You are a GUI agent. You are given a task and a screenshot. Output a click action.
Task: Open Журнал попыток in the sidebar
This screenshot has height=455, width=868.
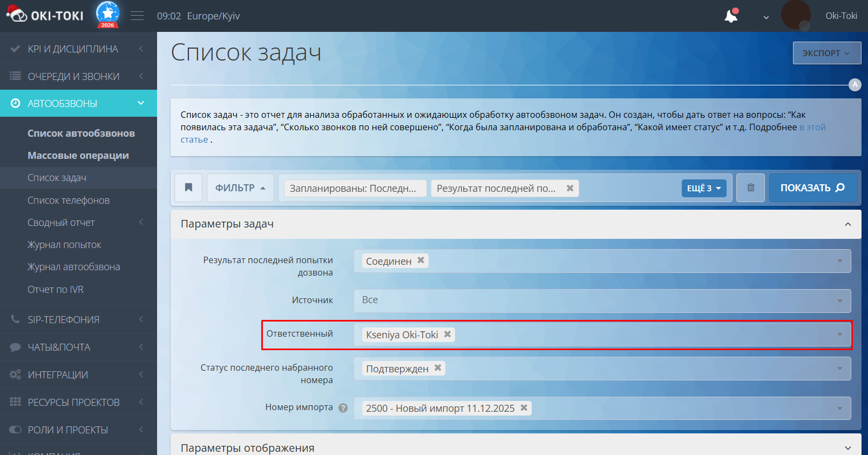pyautogui.click(x=64, y=245)
